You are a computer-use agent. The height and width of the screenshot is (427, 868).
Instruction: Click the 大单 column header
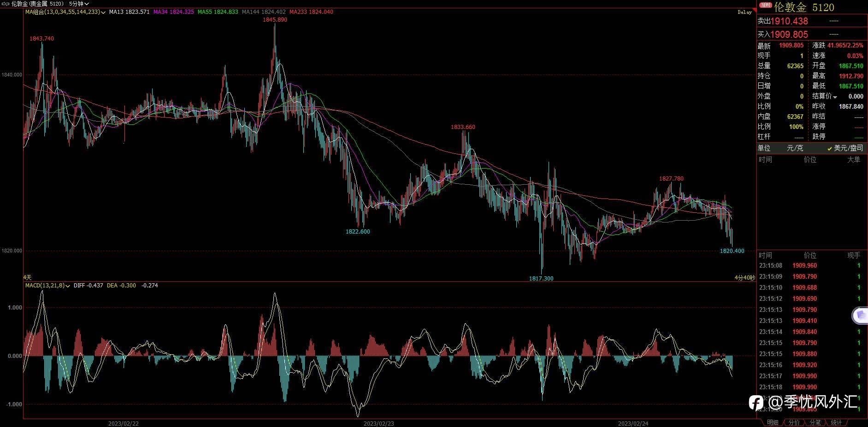854,160
